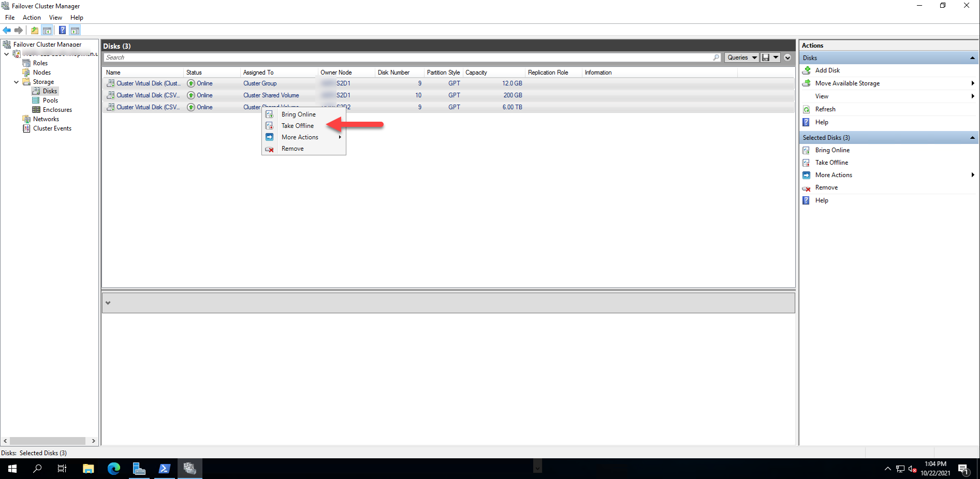Image resolution: width=980 pixels, height=479 pixels.
Task: Open Server Manager from the taskbar
Action: tap(139, 469)
